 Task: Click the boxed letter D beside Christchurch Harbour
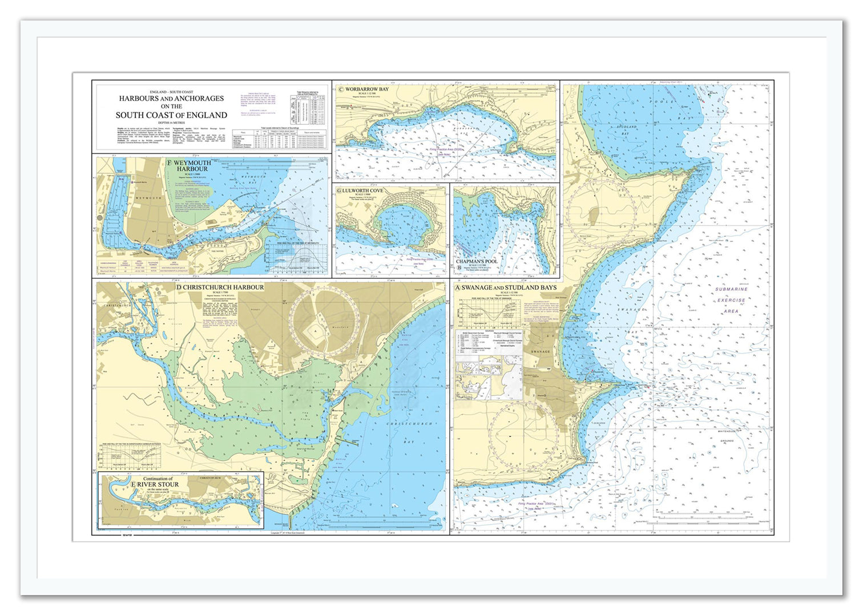179,287
